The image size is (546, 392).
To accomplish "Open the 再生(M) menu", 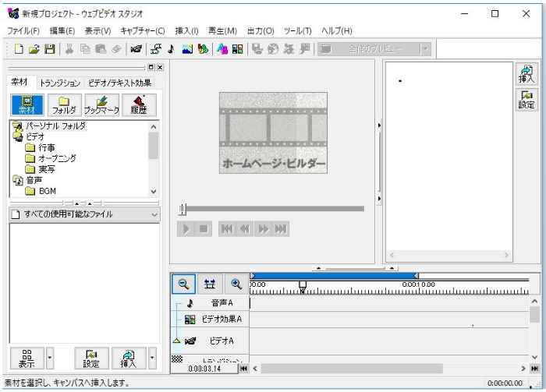I will (222, 31).
